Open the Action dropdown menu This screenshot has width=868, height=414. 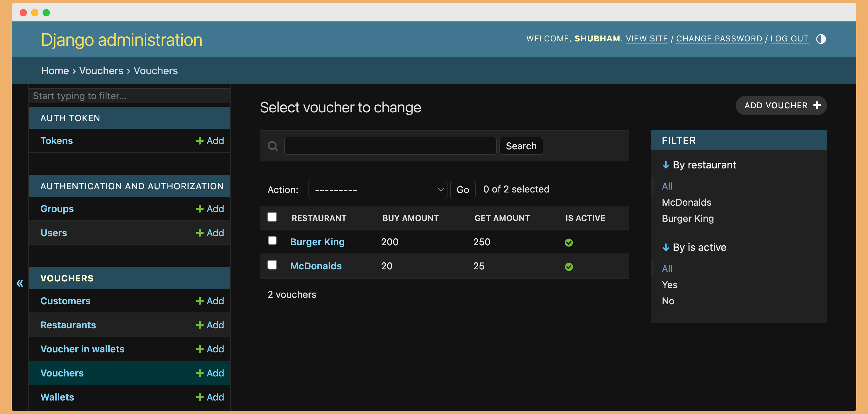(379, 190)
